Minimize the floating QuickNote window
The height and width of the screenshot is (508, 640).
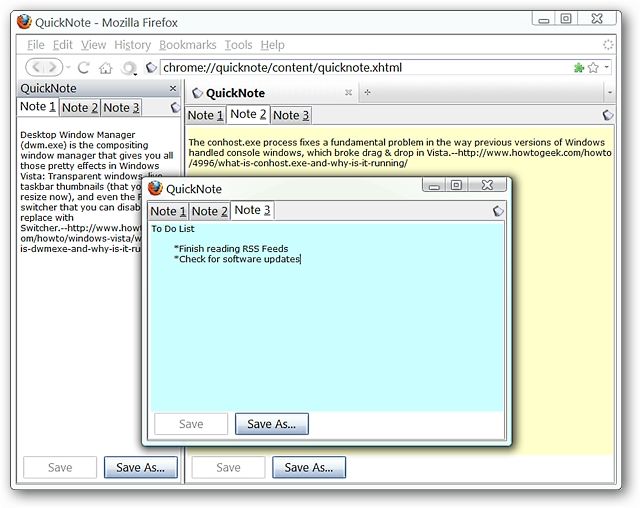coord(434,185)
